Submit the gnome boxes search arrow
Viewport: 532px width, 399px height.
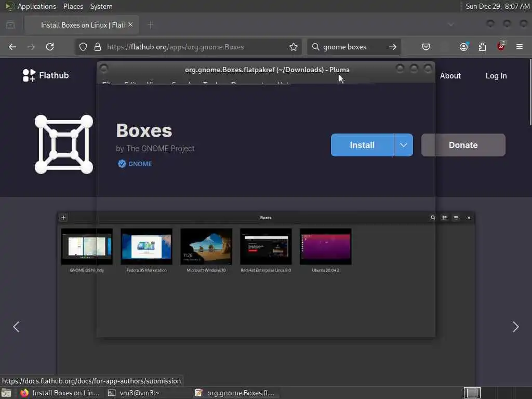point(393,47)
